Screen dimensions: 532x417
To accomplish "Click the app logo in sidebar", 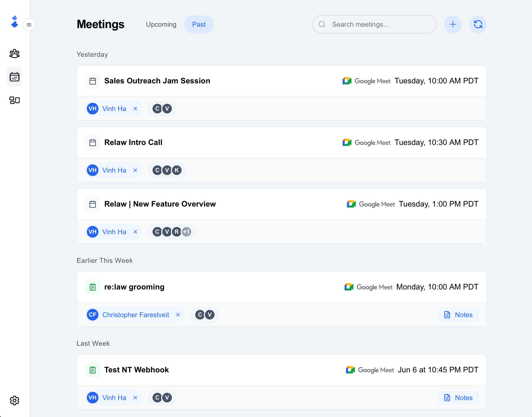I will point(14,22).
